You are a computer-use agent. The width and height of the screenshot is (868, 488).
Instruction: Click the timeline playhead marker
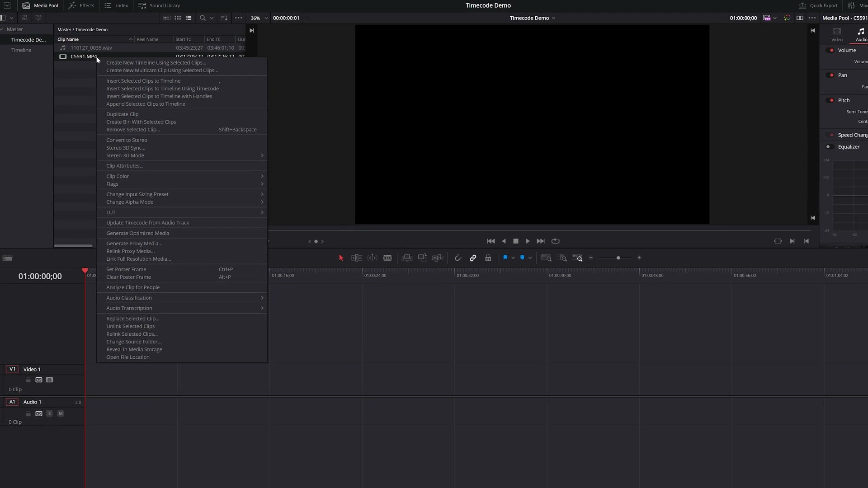click(x=85, y=270)
